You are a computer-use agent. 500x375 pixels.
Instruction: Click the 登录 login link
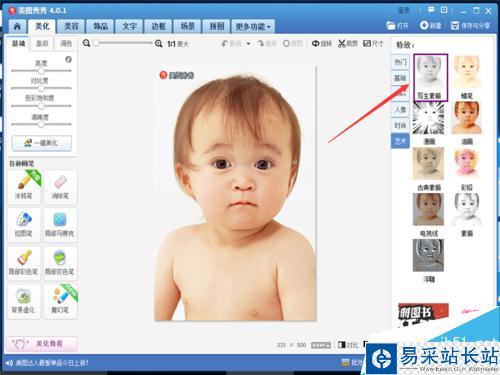click(404, 10)
